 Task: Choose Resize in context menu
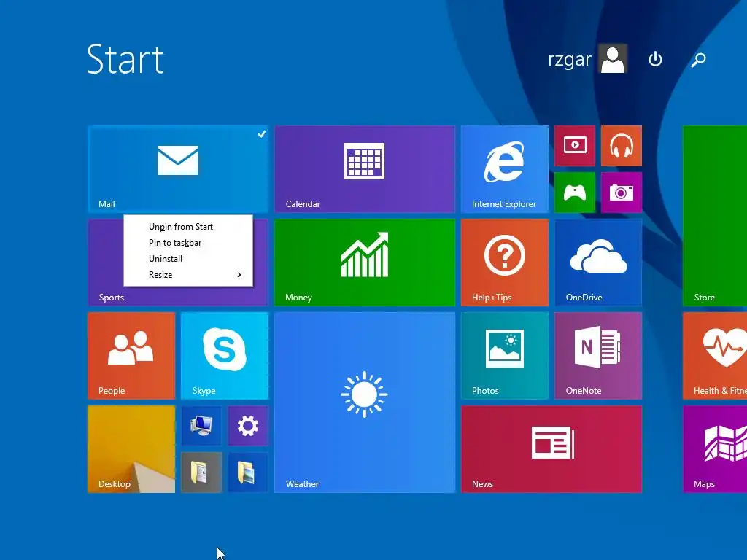(x=188, y=275)
